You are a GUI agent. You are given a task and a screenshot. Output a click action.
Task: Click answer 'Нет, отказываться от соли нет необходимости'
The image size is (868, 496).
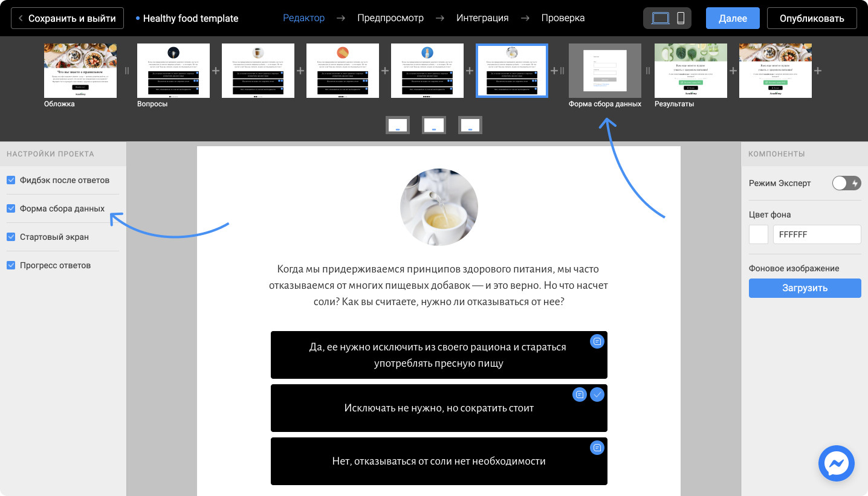(439, 461)
